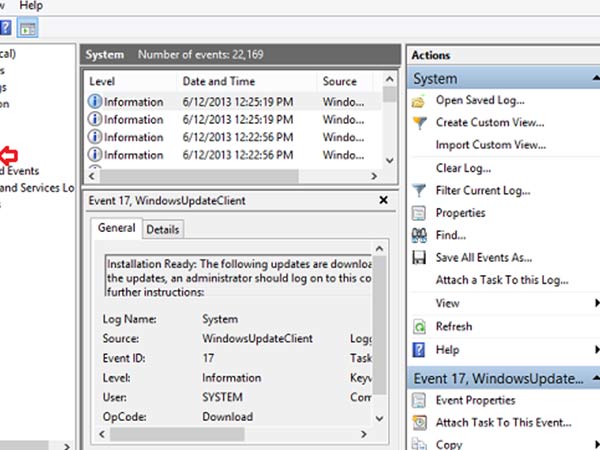This screenshot has width=600, height=450.
Task: Open Saved Log action
Action: coord(480,100)
